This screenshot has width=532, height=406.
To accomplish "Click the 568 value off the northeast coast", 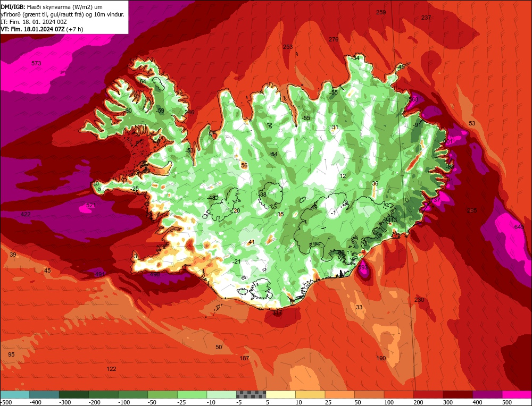I will [413, 99].
